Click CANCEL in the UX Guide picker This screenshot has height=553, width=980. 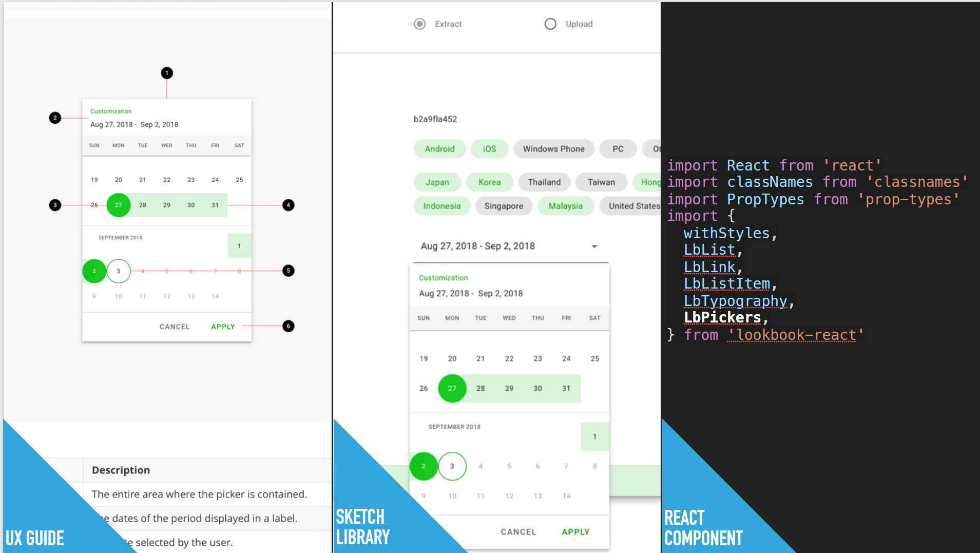tap(175, 327)
